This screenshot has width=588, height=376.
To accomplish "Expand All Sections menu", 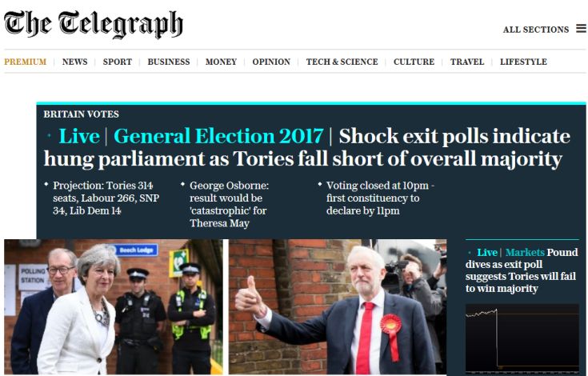I will pyautogui.click(x=535, y=30).
